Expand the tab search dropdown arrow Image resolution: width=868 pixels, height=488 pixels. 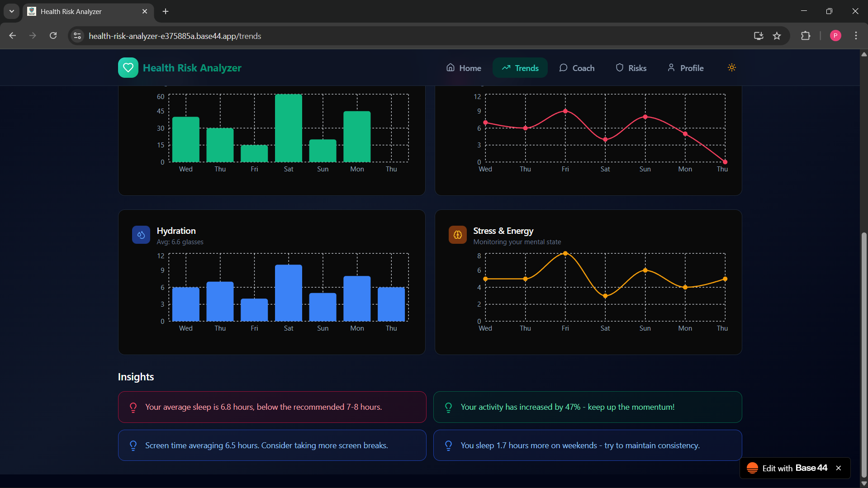pyautogui.click(x=11, y=11)
